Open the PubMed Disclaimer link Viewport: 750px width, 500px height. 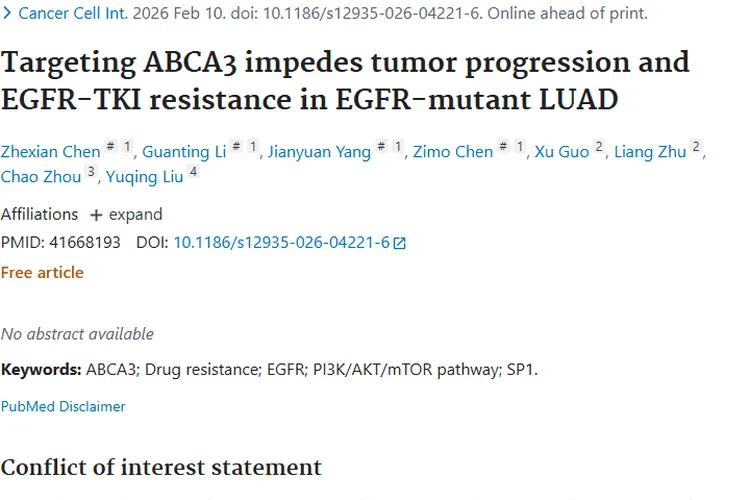pyautogui.click(x=63, y=406)
